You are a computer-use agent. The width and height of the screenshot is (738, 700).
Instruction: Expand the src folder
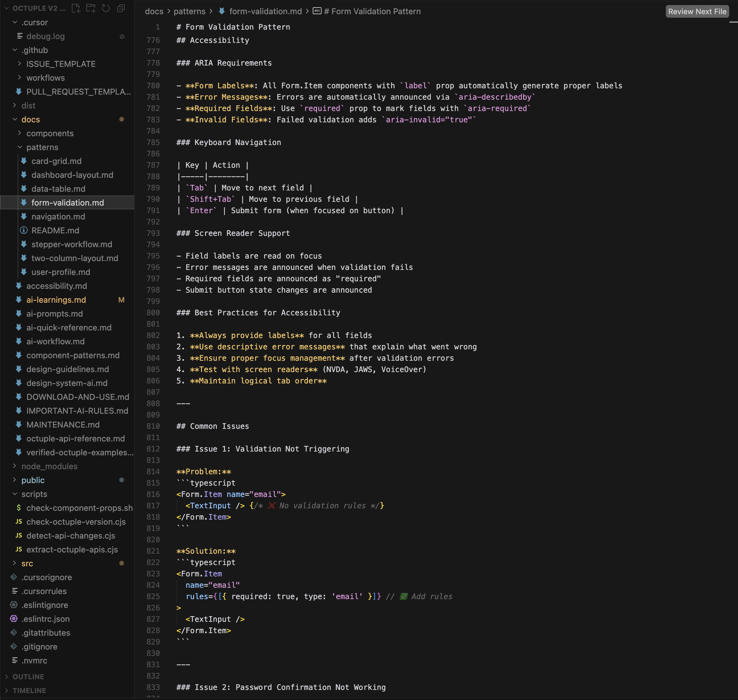point(14,563)
